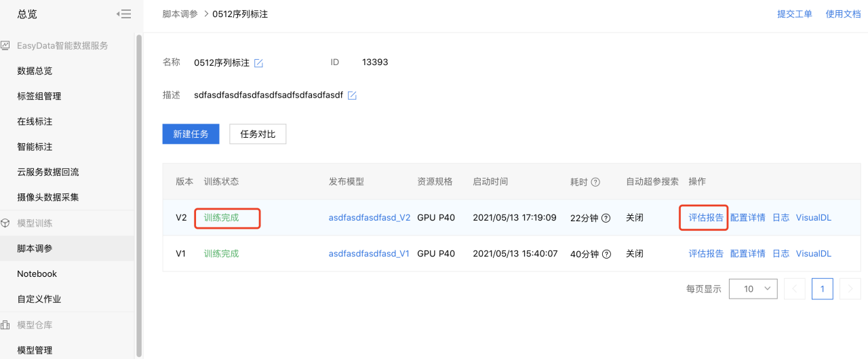Viewport: 868px width, 359px height.
Task: Edit the description via pencil icon
Action: tap(352, 96)
